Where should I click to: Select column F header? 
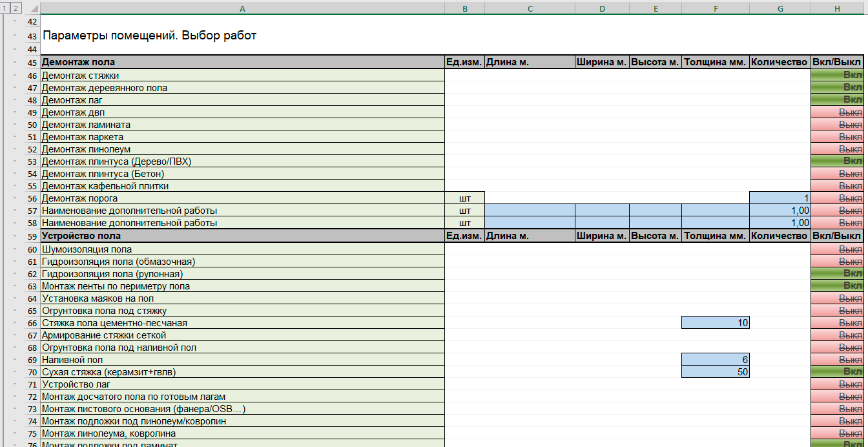tap(715, 8)
